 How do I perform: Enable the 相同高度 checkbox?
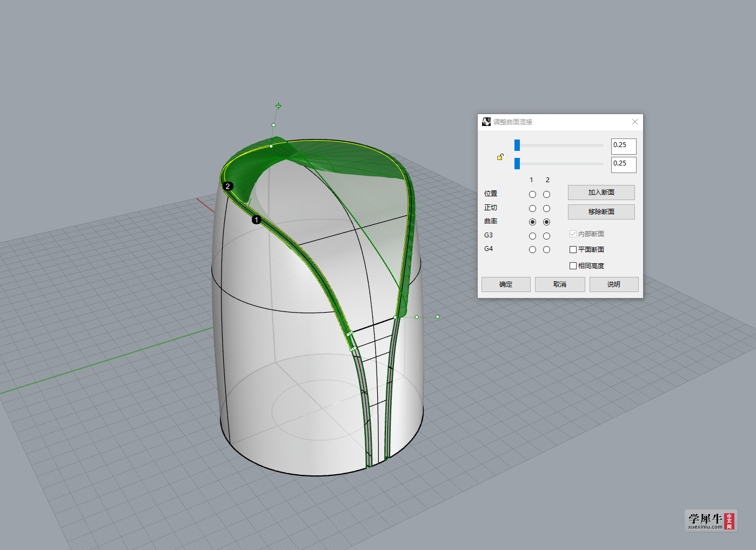point(573,266)
